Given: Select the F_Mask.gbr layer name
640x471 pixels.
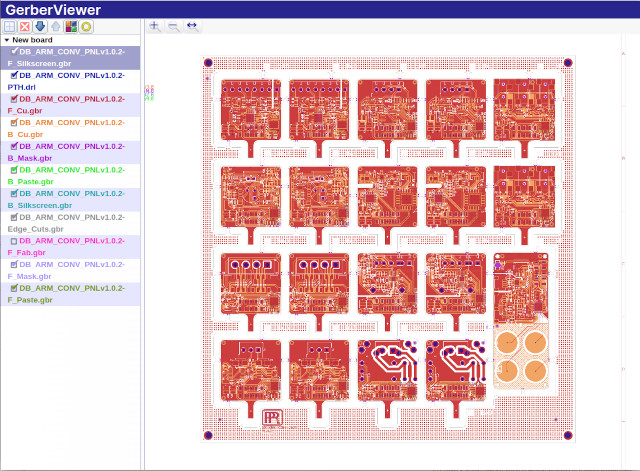Looking at the screenshot, I should coord(30,276).
